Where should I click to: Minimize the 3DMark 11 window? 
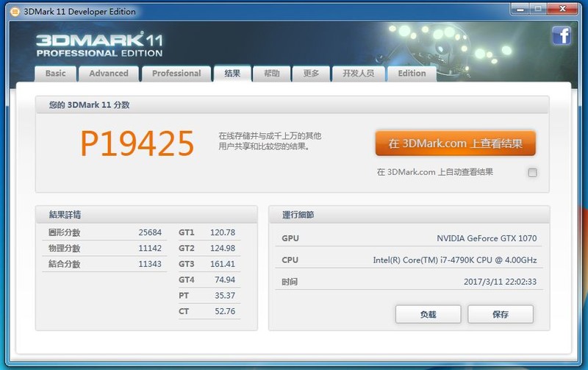click(520, 9)
